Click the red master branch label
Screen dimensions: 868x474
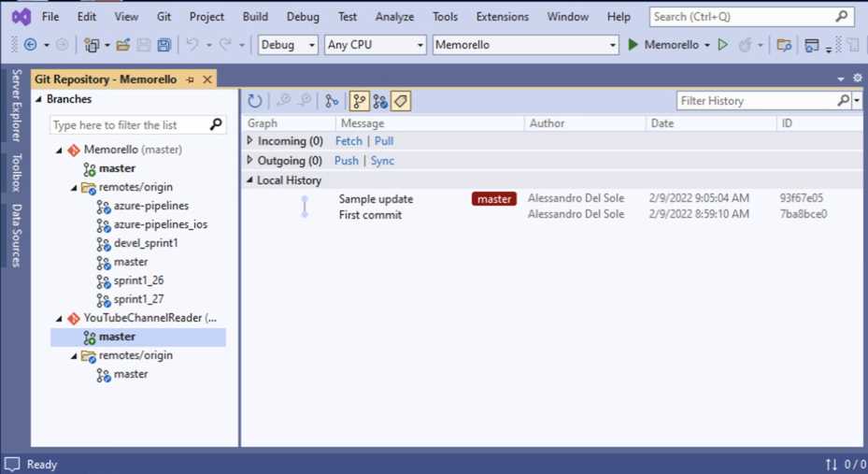[494, 199]
